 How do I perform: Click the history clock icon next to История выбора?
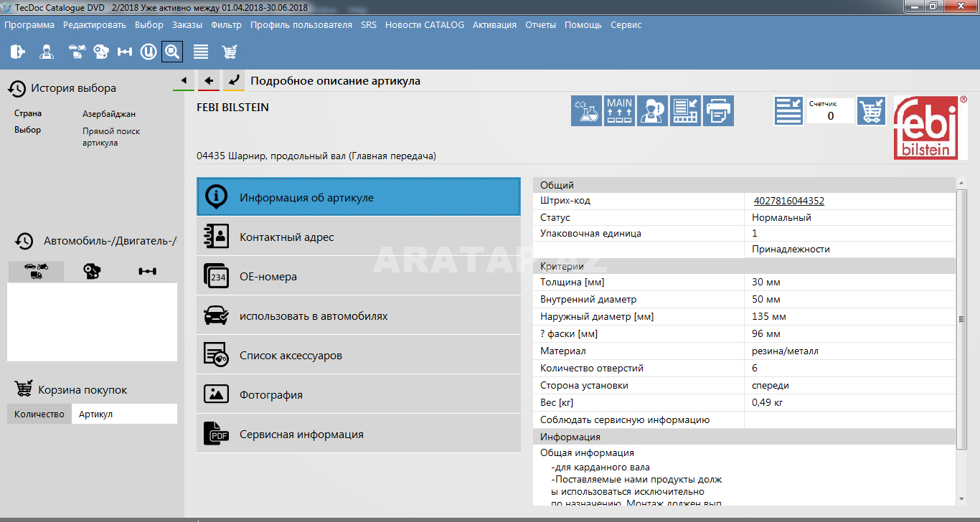click(x=17, y=88)
